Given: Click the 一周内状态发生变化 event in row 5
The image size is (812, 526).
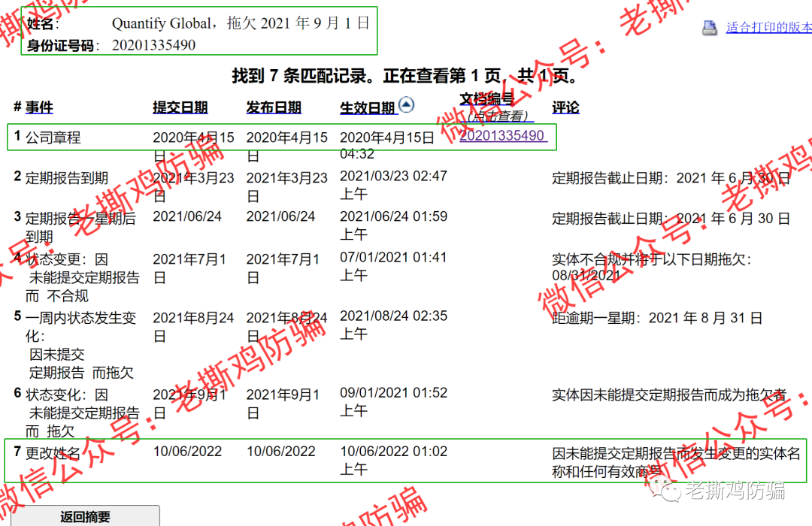Looking at the screenshot, I should pyautogui.click(x=80, y=346).
